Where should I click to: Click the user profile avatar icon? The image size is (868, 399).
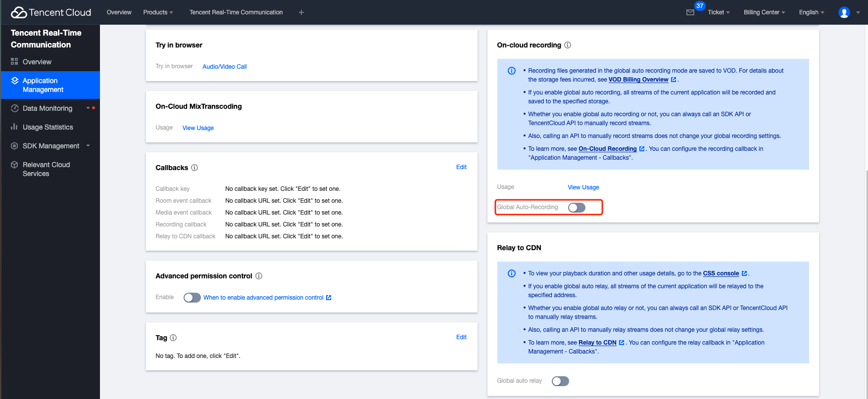click(x=844, y=12)
